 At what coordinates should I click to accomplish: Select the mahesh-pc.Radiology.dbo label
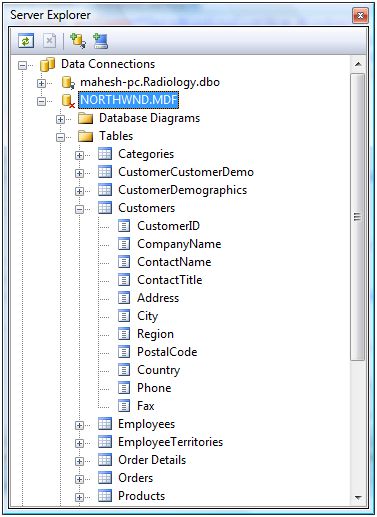[x=150, y=82]
